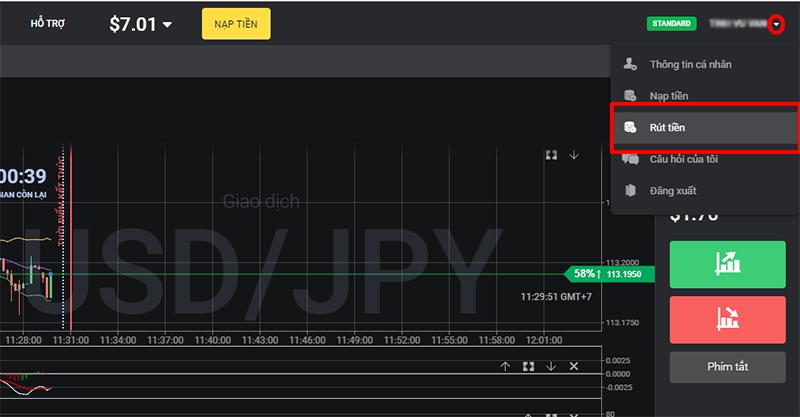Maximize the indicator panel
Image resolution: width=800 pixels, height=417 pixels.
pos(528,367)
